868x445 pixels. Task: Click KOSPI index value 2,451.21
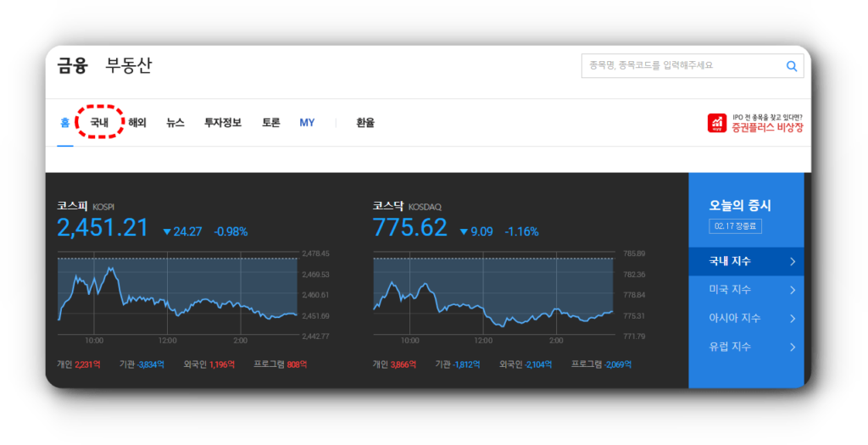pos(103,228)
